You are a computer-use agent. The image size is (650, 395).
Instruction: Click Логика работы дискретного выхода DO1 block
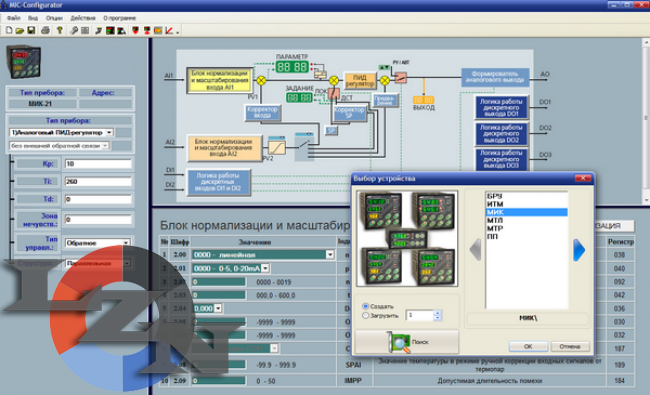point(501,108)
